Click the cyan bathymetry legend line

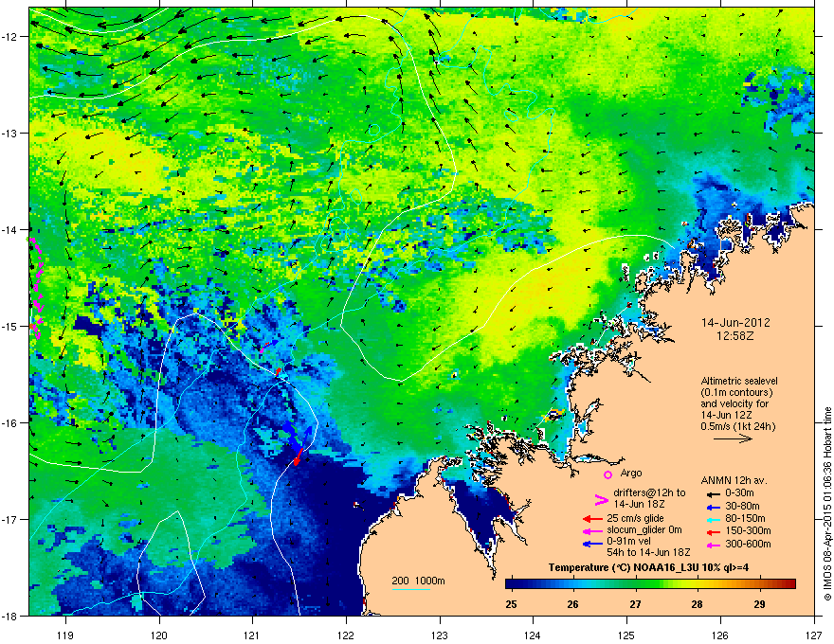pyautogui.click(x=411, y=590)
